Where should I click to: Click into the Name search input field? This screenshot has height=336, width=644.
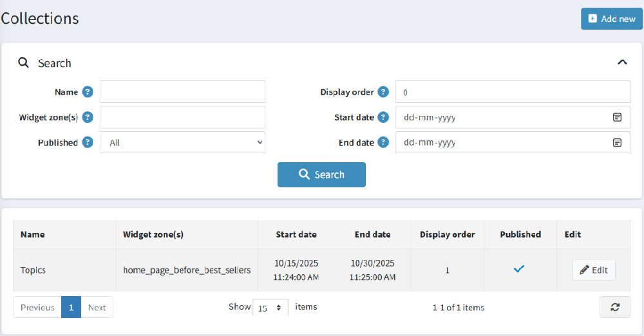pos(182,92)
